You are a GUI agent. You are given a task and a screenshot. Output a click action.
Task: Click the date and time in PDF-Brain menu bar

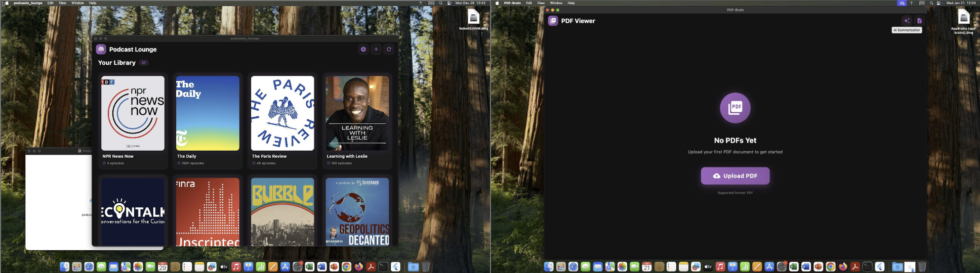click(x=961, y=3)
